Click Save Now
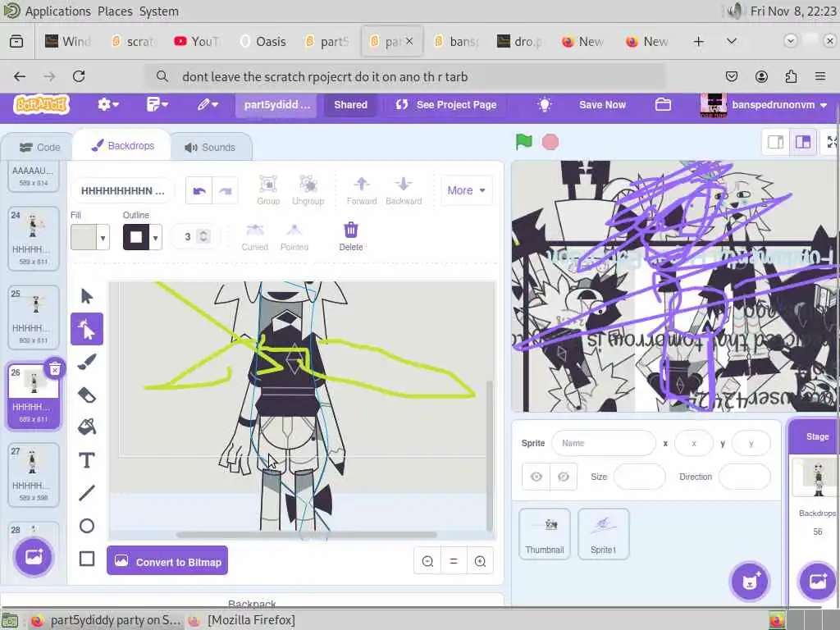The image size is (840, 630). click(602, 104)
